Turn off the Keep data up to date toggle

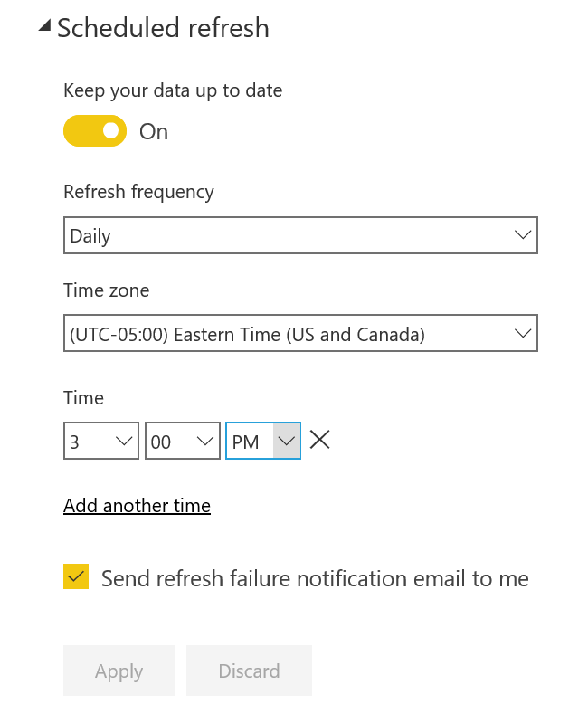click(95, 131)
